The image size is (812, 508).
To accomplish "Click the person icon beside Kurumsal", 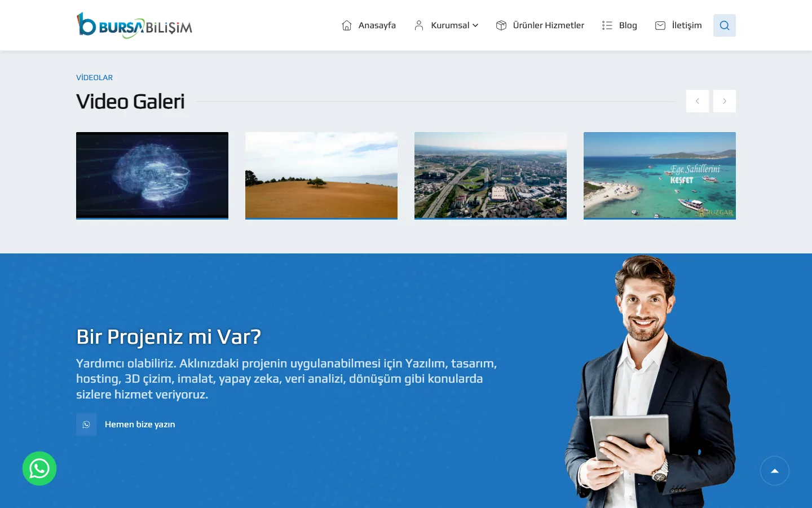I will tap(419, 25).
